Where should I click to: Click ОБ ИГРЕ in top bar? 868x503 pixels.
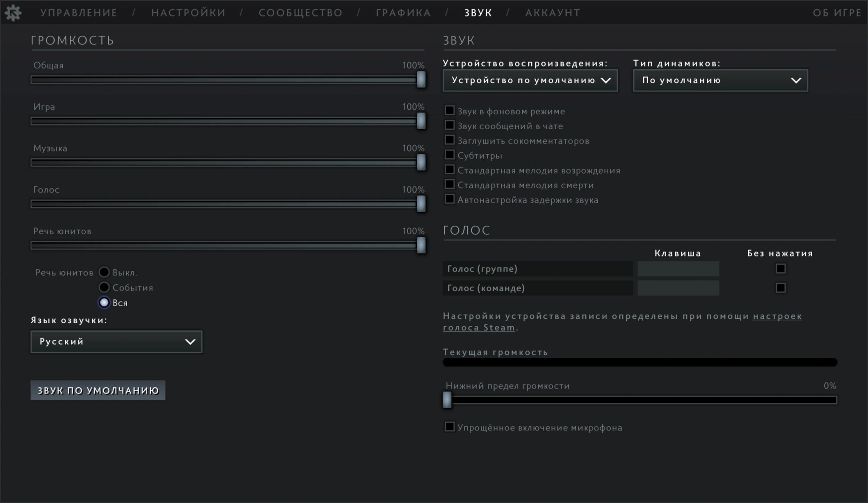837,13
